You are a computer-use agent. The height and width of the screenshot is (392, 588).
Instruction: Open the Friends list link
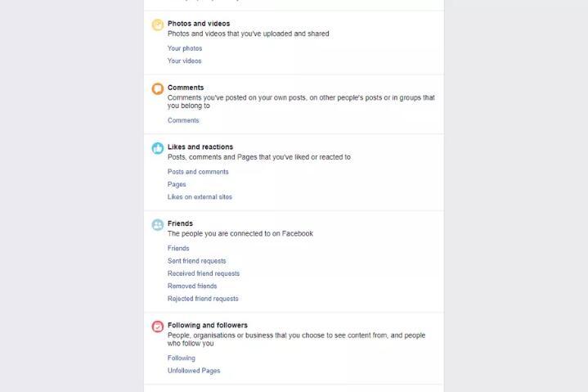[x=178, y=248]
